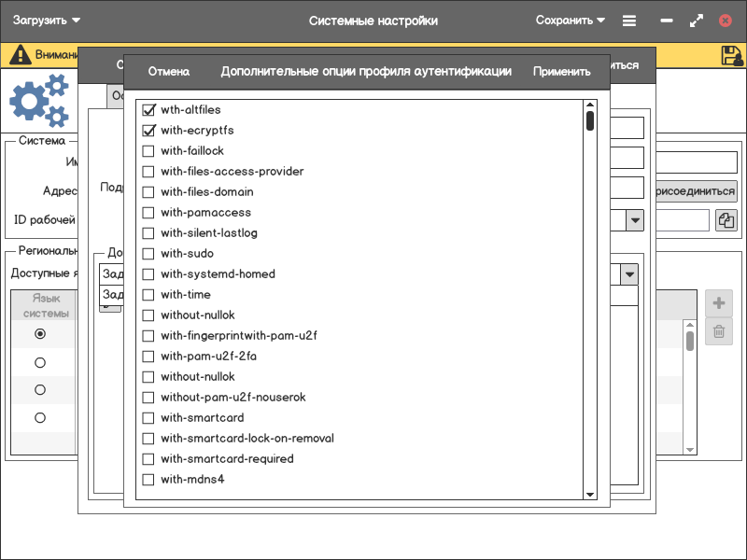This screenshot has height=560, width=747.
Task: Click the options list scroll-down arrow
Action: coord(589,494)
